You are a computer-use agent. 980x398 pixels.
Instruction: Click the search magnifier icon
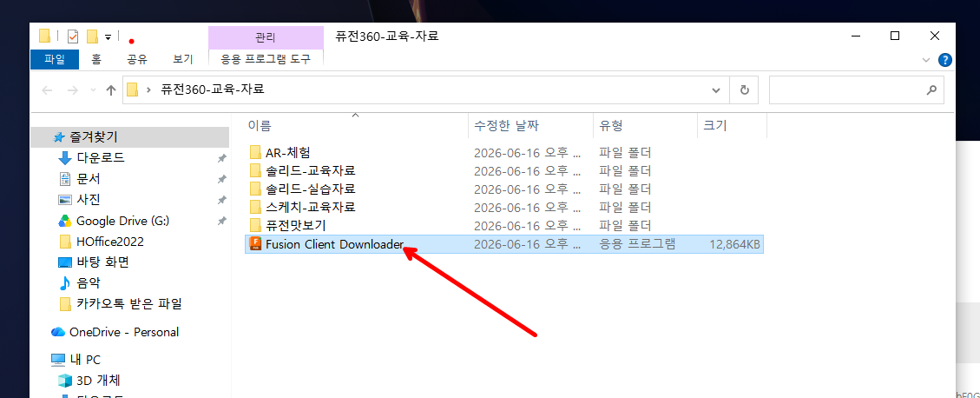coord(931,90)
